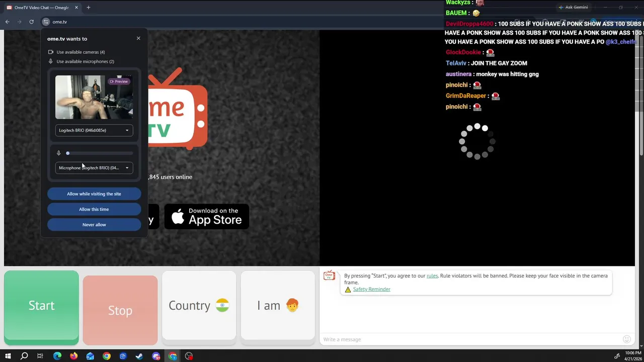The width and height of the screenshot is (644, 362).
Task: Click the green Start button
Action: (41, 307)
